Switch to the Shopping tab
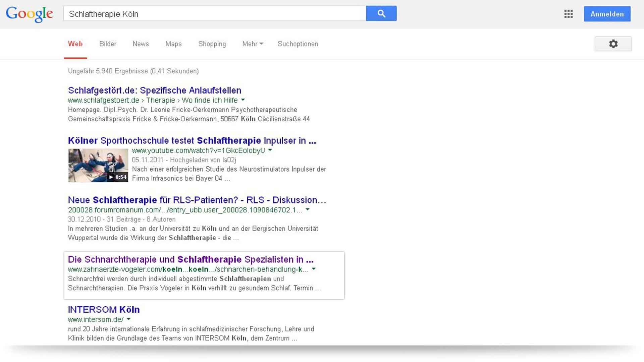Viewport: 644px width, 362px height. 212,44
